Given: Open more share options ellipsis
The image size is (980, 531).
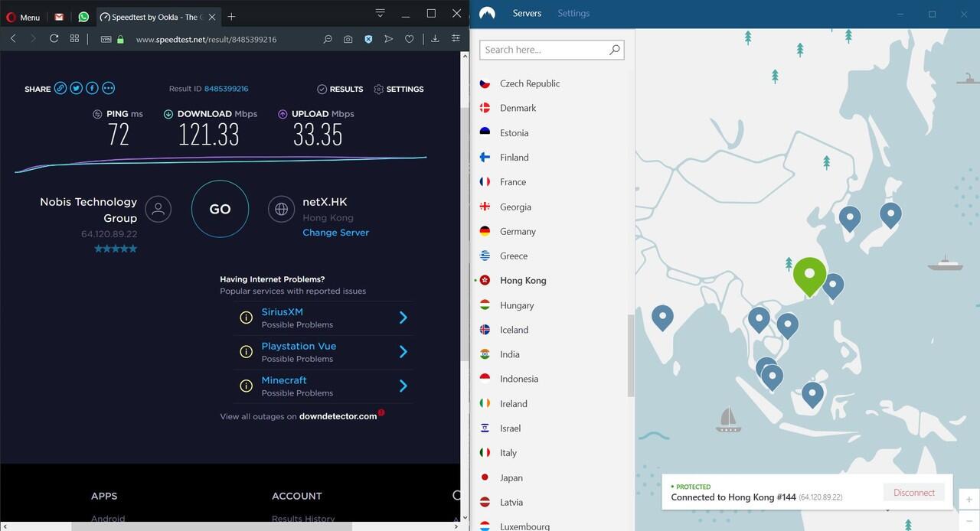Looking at the screenshot, I should coord(108,88).
